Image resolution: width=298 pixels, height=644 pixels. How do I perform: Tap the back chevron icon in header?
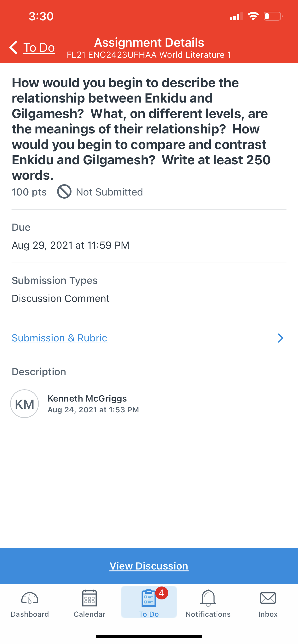click(13, 47)
